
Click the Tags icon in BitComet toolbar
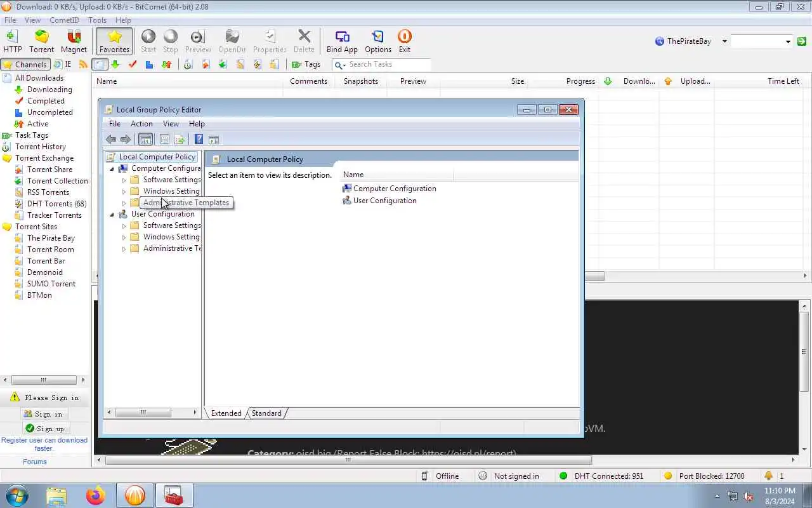point(306,64)
